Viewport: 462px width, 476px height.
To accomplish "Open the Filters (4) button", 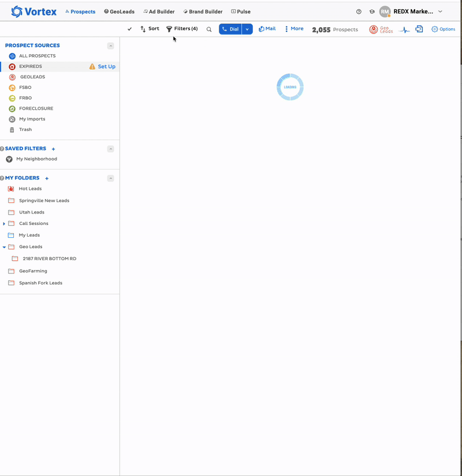I will point(182,29).
